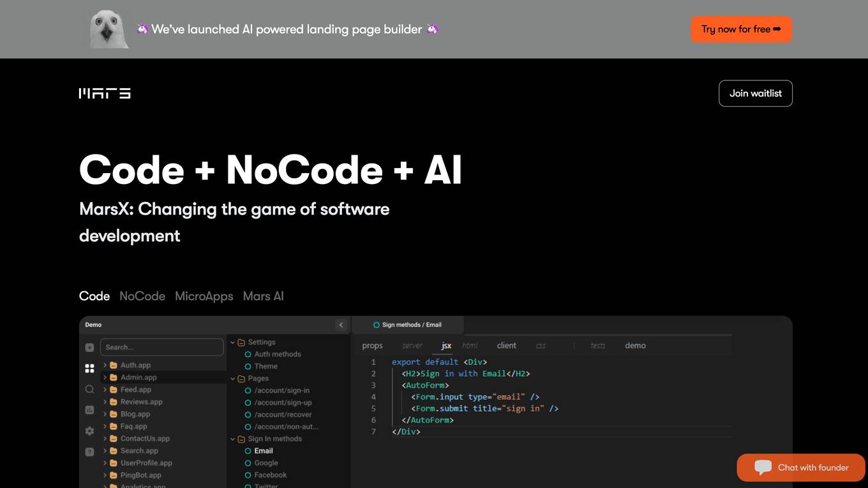Click the circle icon beside Auth methods
This screenshot has width=868, height=488.
tap(248, 355)
